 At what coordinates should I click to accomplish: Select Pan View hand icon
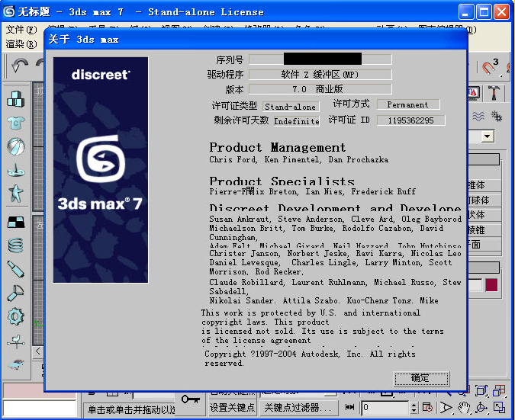tap(464, 408)
